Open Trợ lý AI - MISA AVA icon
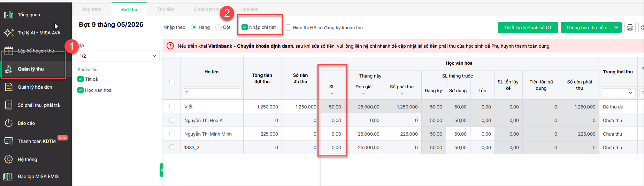Viewport: 644px width, 186px height. click(8, 33)
